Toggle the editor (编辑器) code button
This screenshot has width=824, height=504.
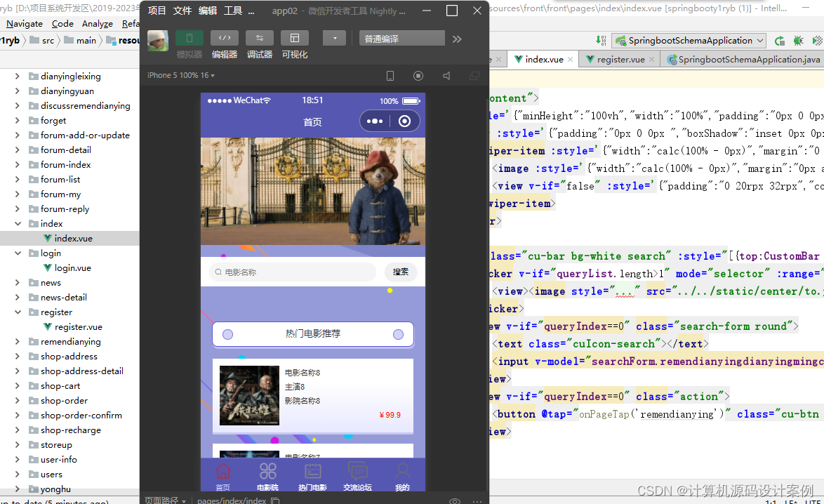[x=225, y=39]
